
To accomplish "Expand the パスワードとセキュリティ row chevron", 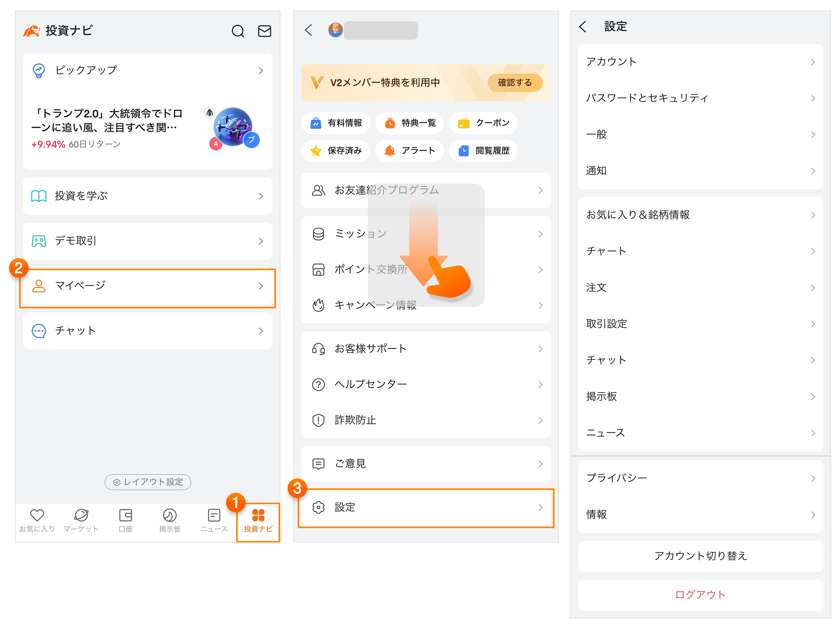I will [813, 98].
